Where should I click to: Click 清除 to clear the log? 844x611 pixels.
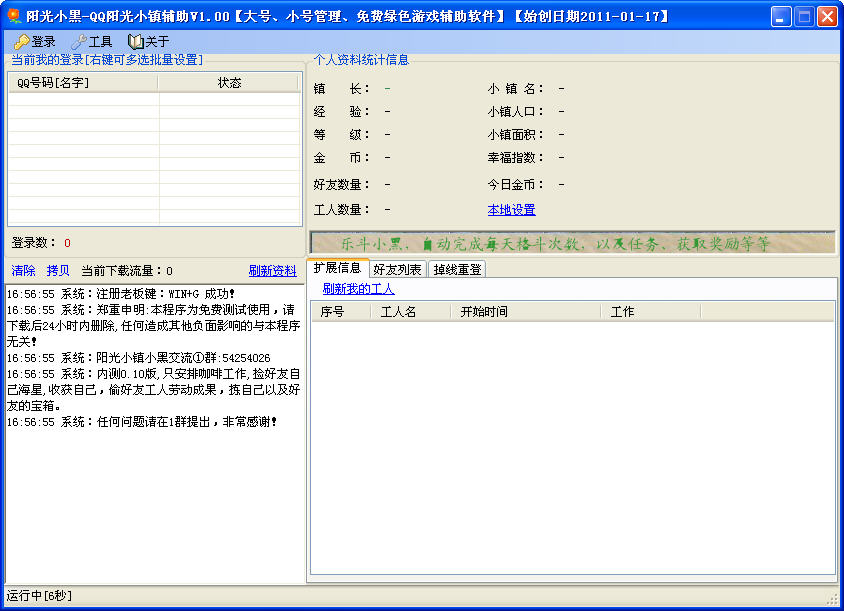[23, 271]
